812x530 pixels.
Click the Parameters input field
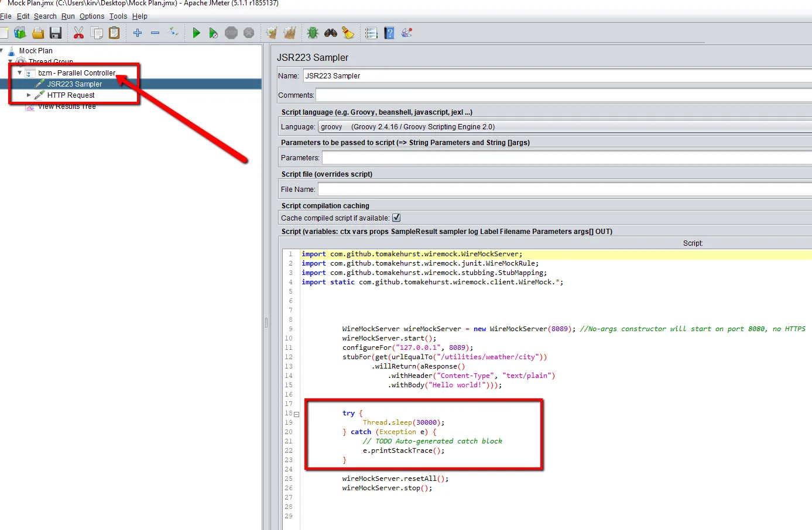(567, 158)
